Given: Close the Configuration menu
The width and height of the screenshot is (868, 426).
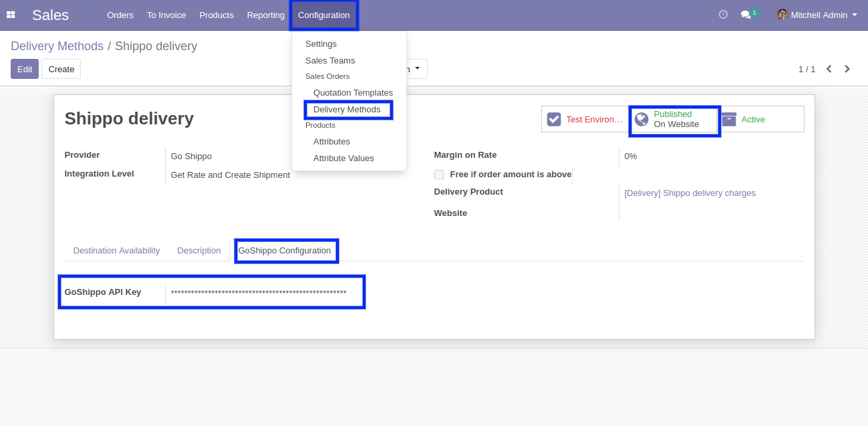Looking at the screenshot, I should pos(324,15).
